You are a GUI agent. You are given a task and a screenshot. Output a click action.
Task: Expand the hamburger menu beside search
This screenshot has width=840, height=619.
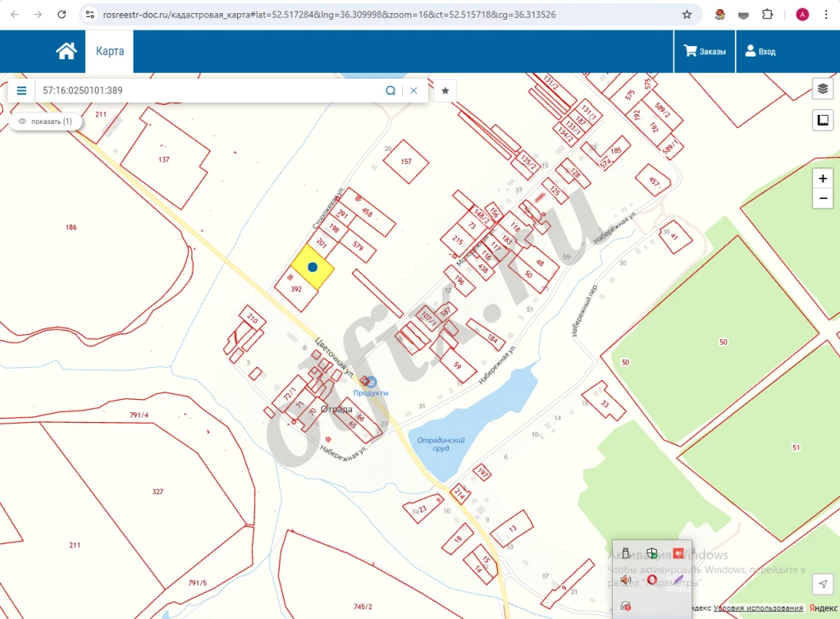22,90
